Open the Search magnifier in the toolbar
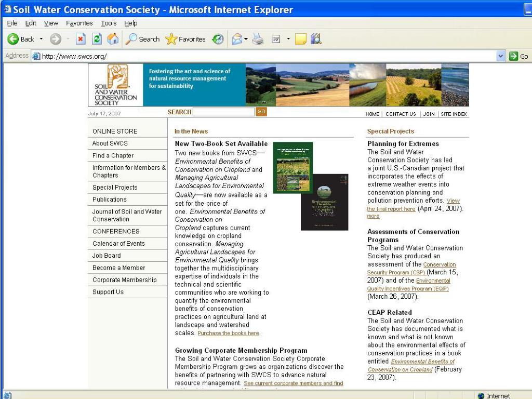The image size is (532, 399). pos(131,39)
